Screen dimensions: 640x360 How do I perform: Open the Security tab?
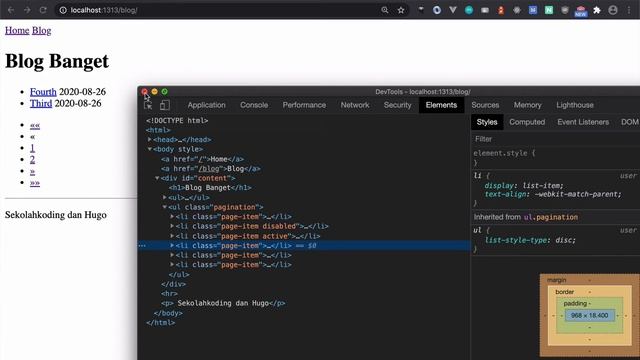[398, 105]
